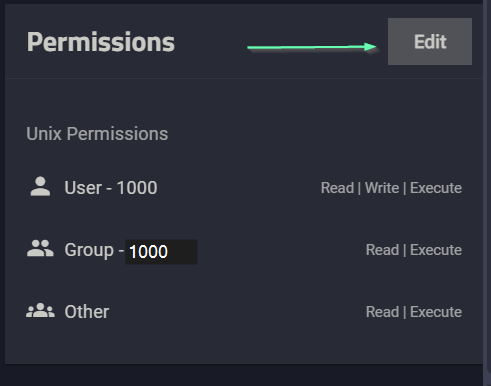Select the Group ID field showing 1000
The image size is (491, 386).
tap(161, 252)
